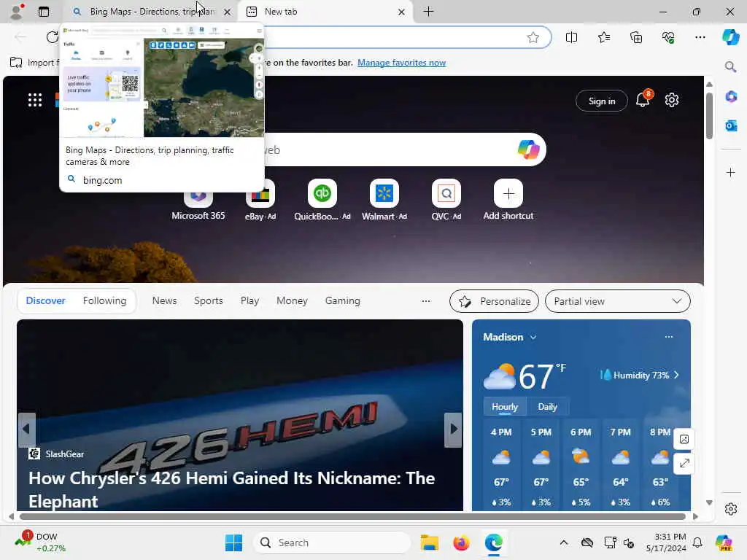Switch weather to Hourly
Screen dimensions: 747x560
(505, 407)
